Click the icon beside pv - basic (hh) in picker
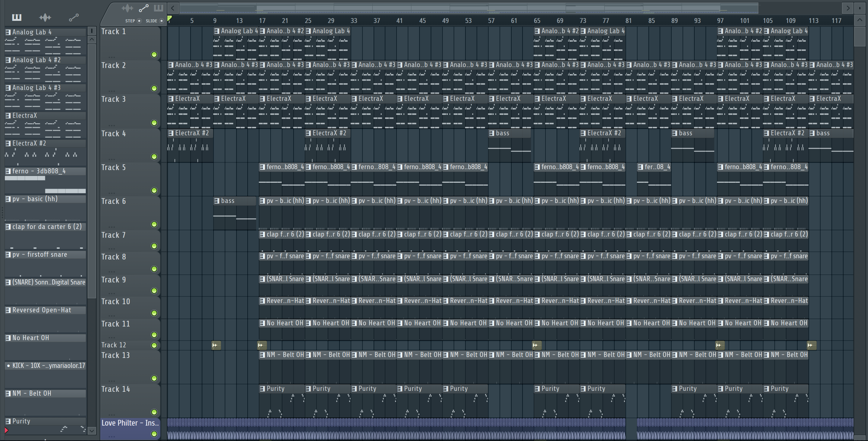This screenshot has height=441, width=868. point(8,199)
